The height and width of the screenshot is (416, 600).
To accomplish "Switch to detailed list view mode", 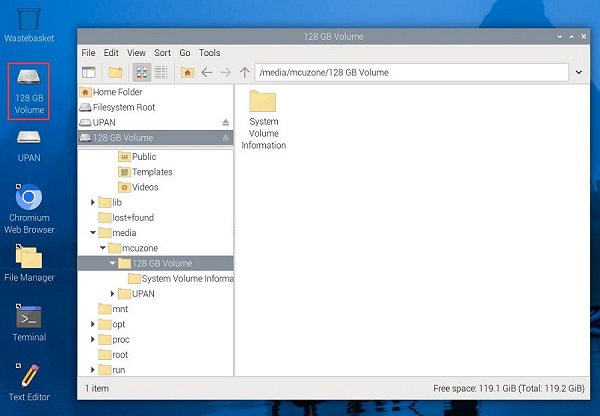I will (161, 72).
